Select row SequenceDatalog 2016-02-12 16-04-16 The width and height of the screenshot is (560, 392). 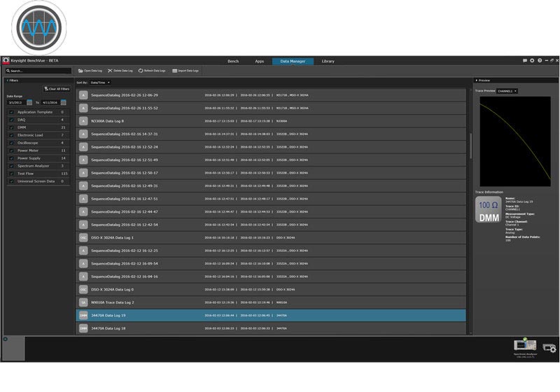coord(271,276)
